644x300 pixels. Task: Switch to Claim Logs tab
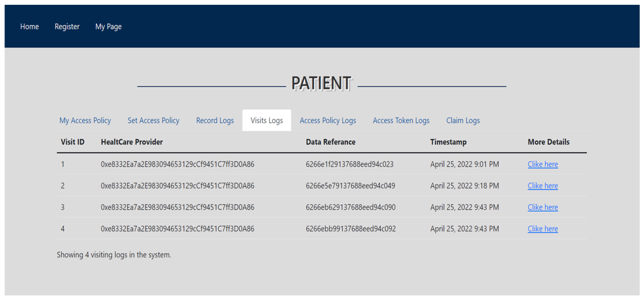point(463,120)
